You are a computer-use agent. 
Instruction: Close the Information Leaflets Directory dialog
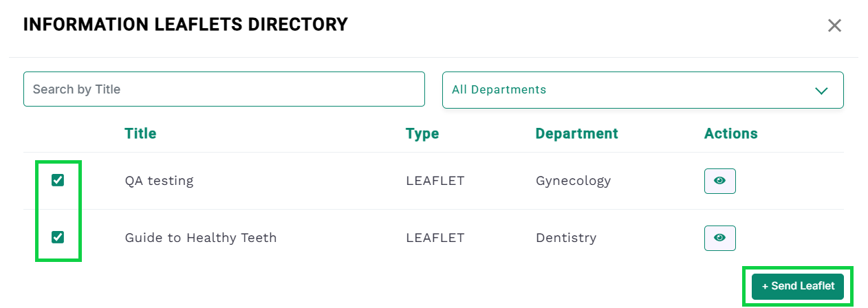click(x=834, y=26)
